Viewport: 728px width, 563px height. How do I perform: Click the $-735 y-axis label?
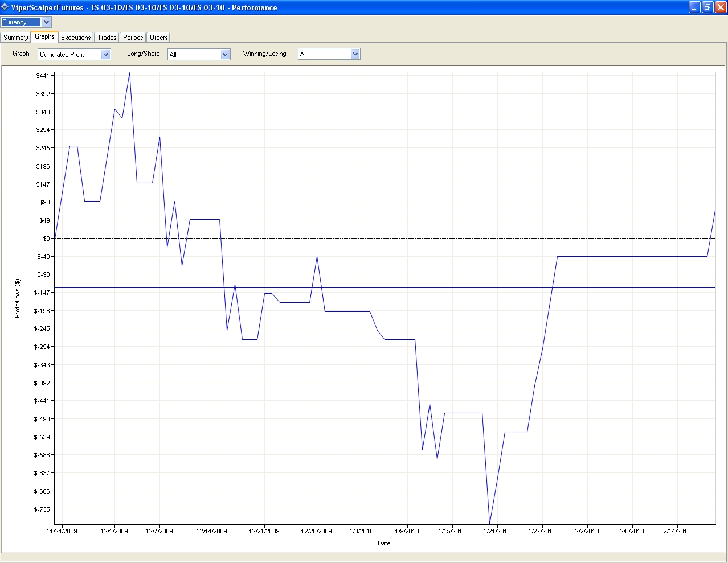coord(42,509)
